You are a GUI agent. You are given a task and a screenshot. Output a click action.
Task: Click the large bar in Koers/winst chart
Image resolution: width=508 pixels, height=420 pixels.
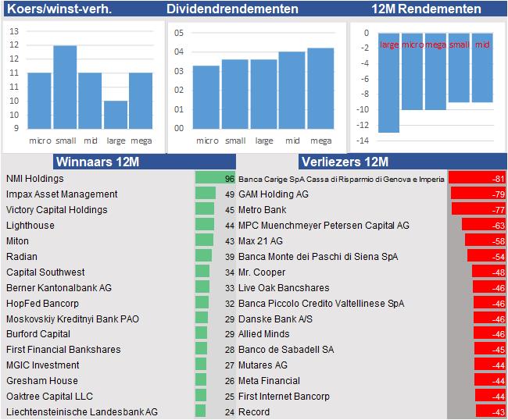coord(116,114)
